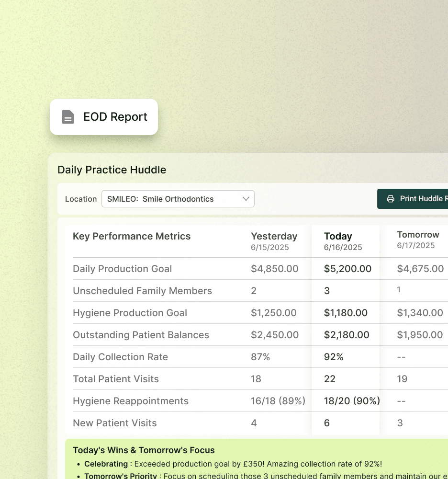Screen dimensions: 448x479
Task: Select the Today column header
Action: (x=338, y=236)
